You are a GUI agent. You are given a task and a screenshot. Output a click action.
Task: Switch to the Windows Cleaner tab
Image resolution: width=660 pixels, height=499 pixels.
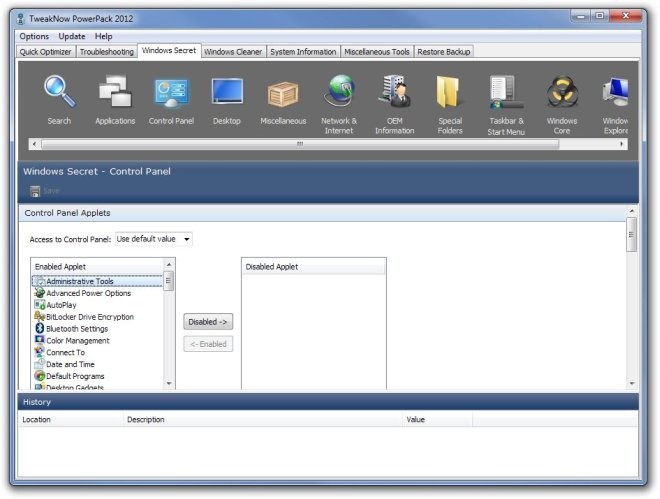233,52
